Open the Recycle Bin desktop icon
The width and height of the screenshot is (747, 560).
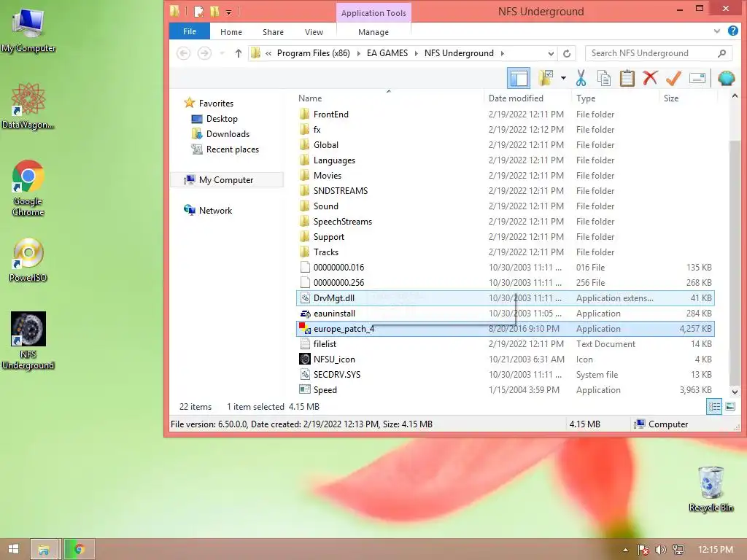coord(711,489)
